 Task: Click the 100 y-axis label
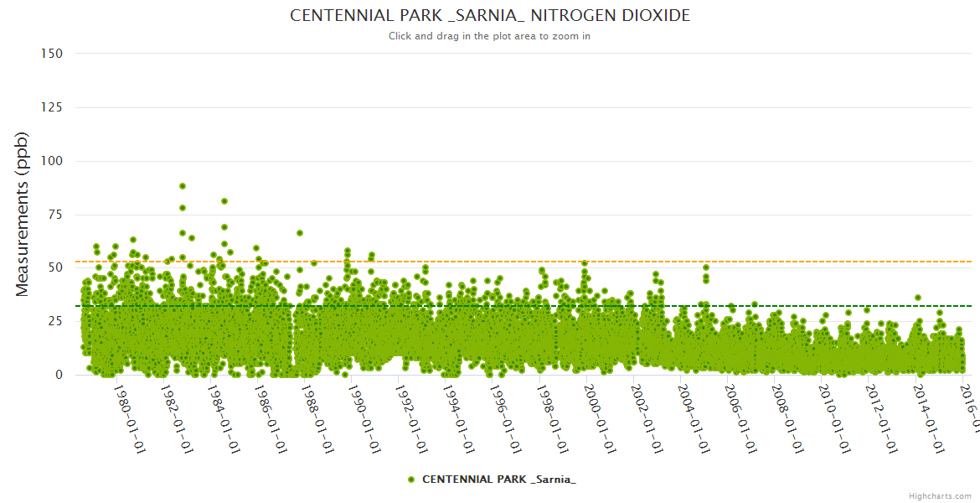coord(51,161)
